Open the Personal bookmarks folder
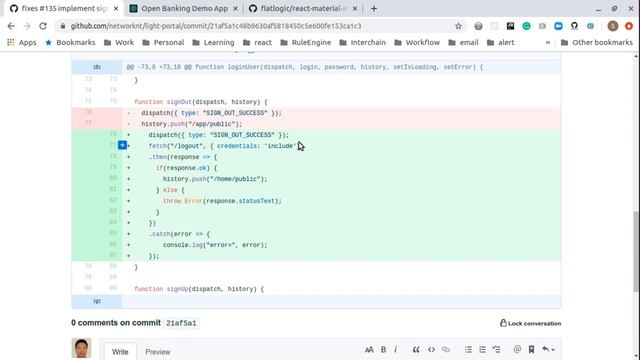 pos(163,42)
